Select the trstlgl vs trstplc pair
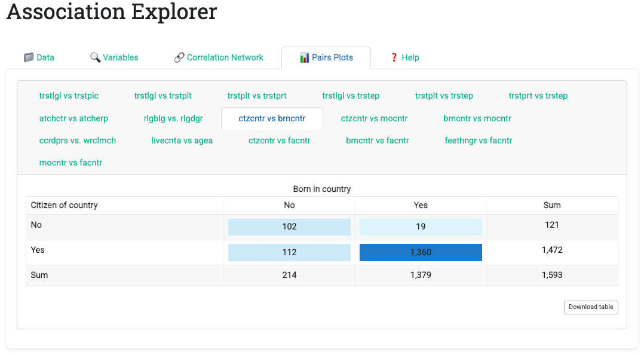The image size is (644, 355). pos(69,96)
